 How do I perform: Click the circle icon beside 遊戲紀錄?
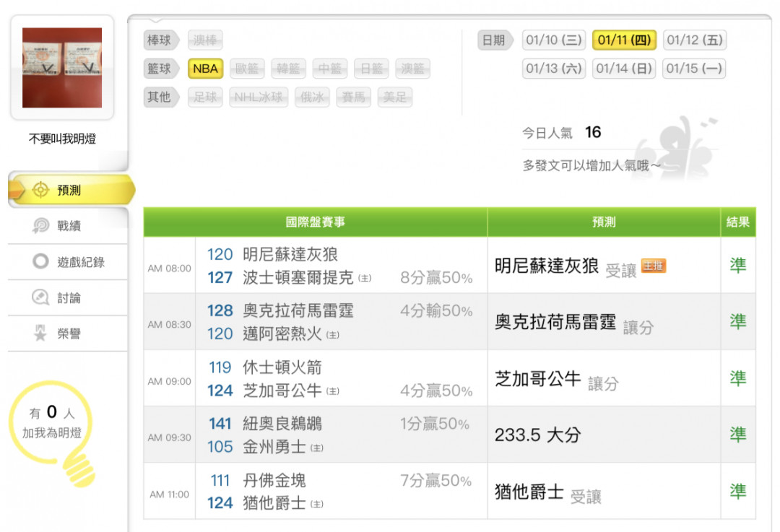[x=40, y=261]
